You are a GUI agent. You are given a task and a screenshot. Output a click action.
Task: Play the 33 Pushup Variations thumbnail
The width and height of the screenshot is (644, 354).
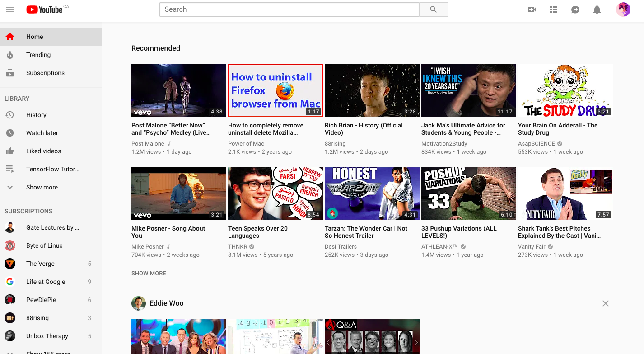pos(468,194)
